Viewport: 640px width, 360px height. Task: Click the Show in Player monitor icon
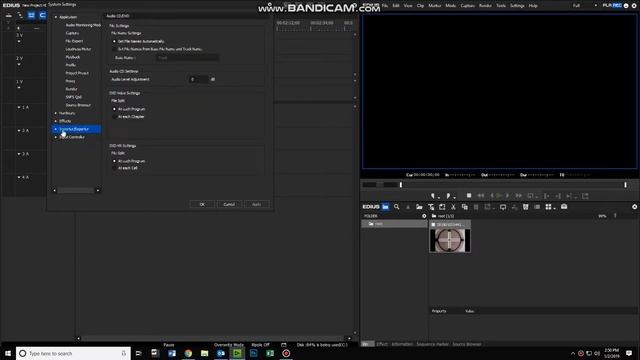click(503, 207)
